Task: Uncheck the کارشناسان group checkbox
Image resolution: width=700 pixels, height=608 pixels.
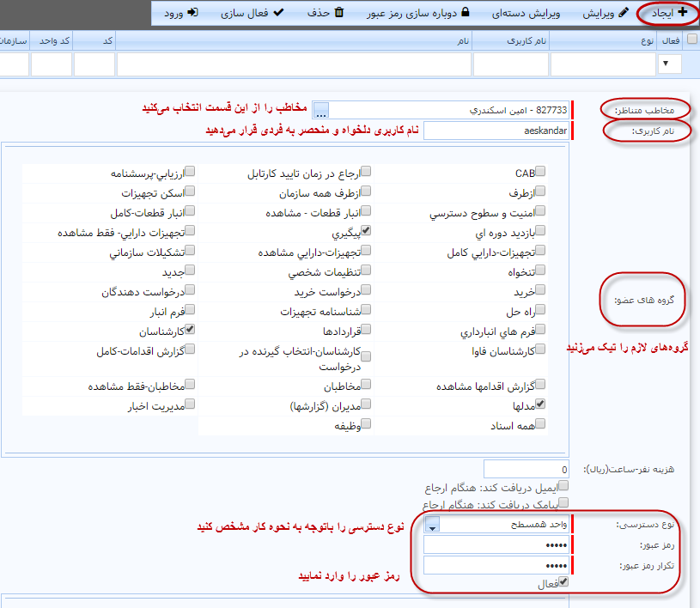Action: [x=191, y=330]
